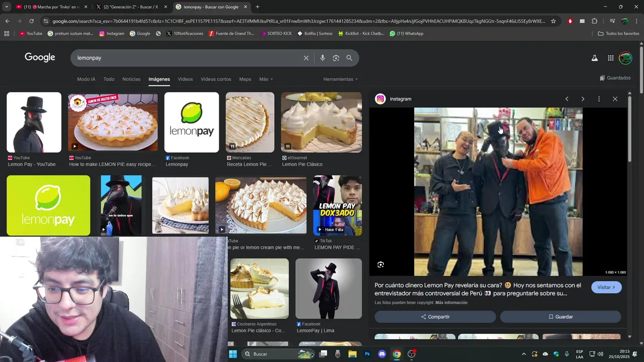Click the Visitar button
The image size is (644, 362).
coord(606,287)
